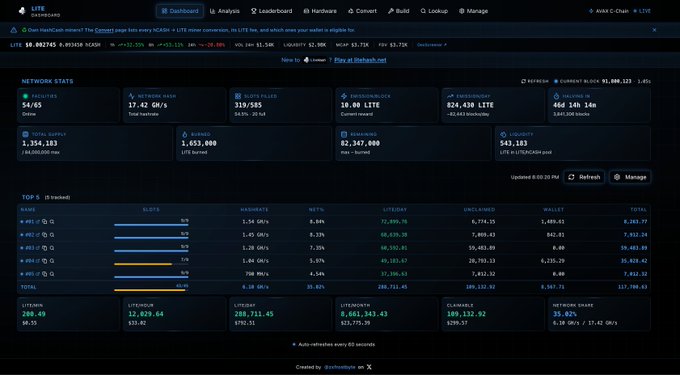Copy address icon in row #04

tap(45, 261)
